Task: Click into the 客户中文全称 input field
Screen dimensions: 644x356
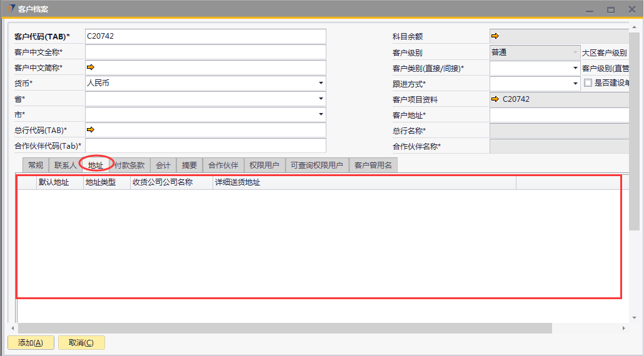Action: [x=205, y=52]
